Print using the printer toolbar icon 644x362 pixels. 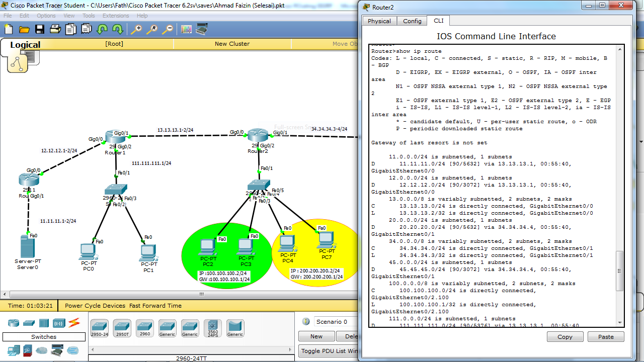pyautogui.click(x=55, y=29)
